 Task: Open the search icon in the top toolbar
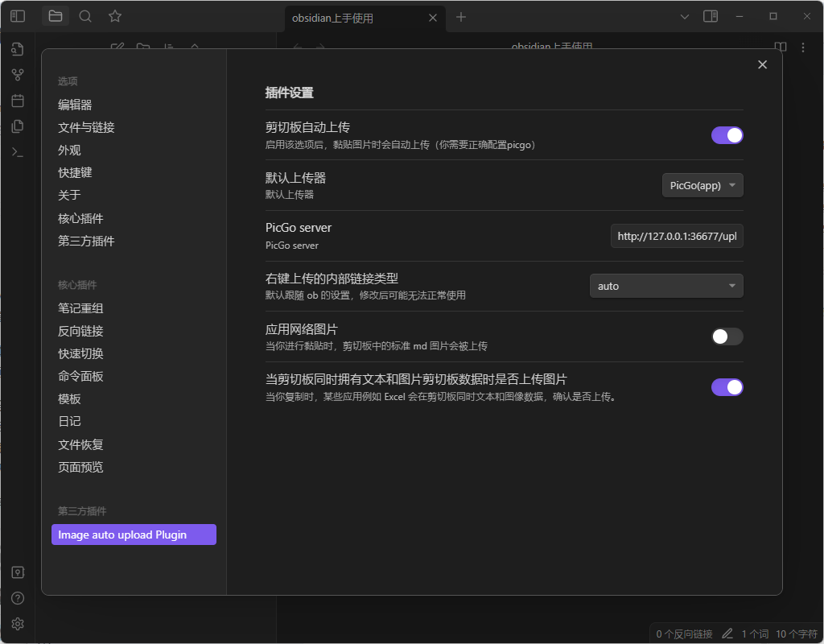coord(84,15)
